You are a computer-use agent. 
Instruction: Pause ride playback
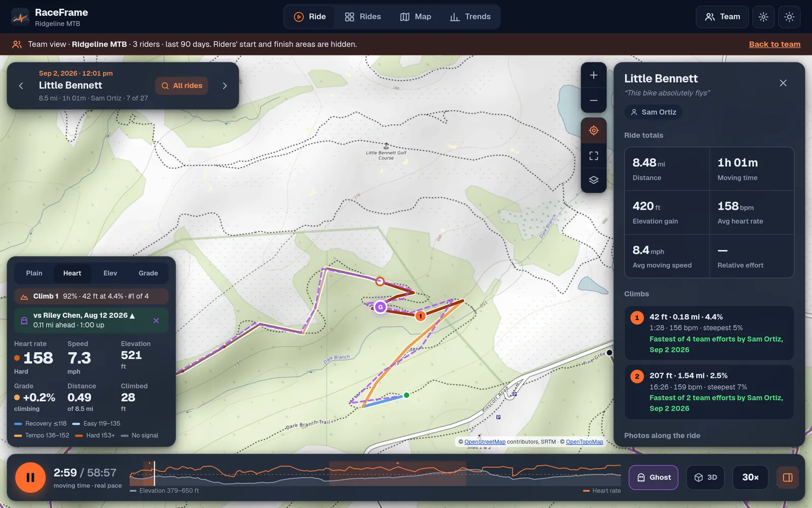click(30, 478)
